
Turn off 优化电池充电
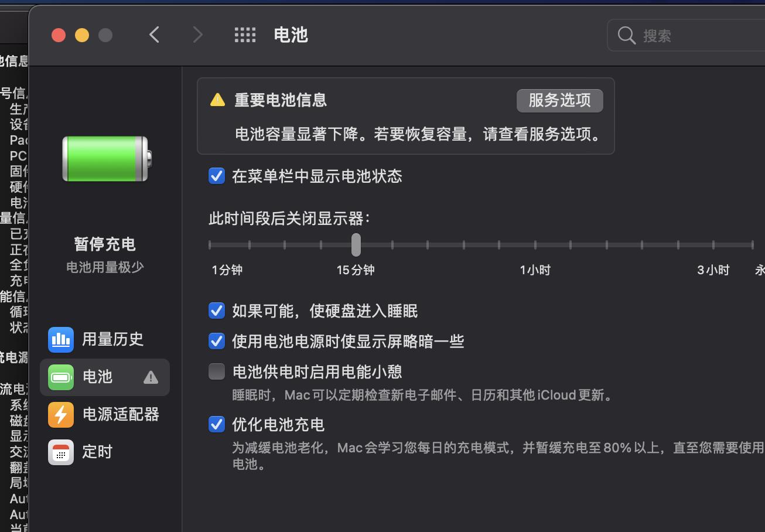coord(216,424)
